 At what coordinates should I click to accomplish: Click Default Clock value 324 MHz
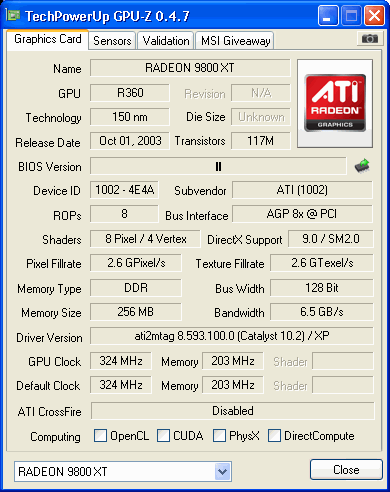pos(121,385)
